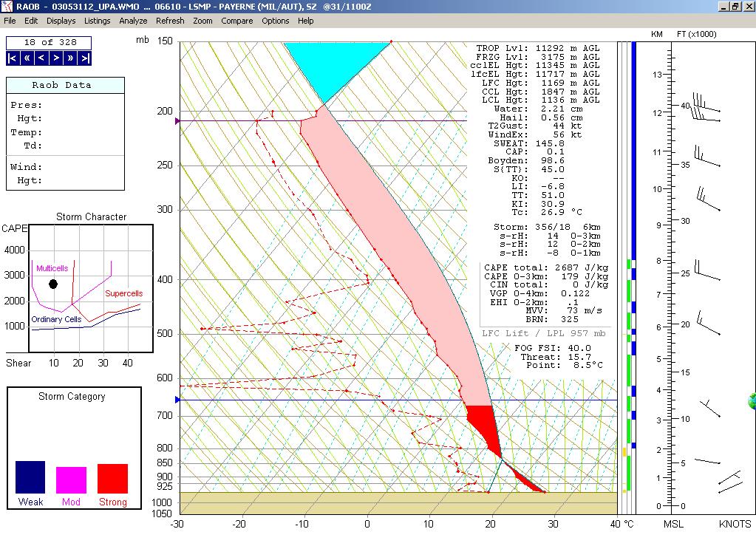This screenshot has height=546, width=756.
Task: Click Compare in the menu bar
Action: tap(236, 21)
